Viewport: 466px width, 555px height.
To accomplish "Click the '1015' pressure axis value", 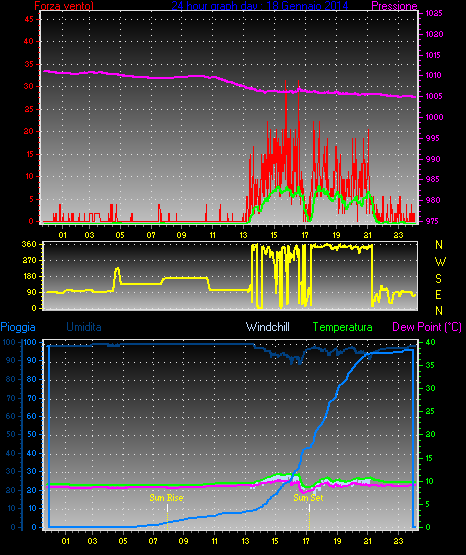I will tap(433, 55).
